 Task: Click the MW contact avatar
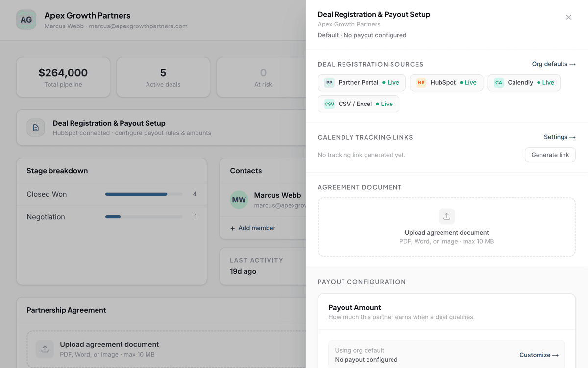[x=239, y=200]
